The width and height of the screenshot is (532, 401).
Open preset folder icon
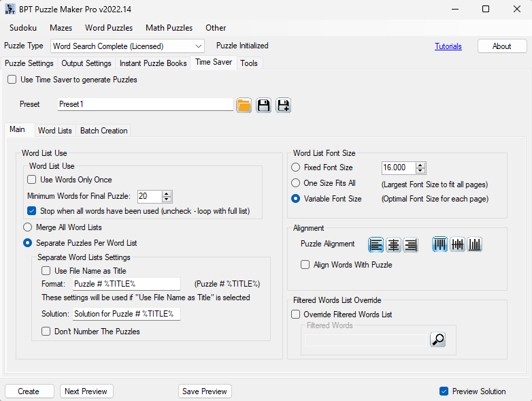tap(244, 106)
